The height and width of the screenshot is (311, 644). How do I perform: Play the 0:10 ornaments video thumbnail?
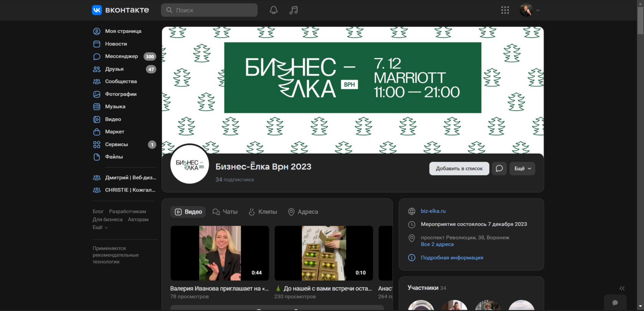pyautogui.click(x=324, y=253)
